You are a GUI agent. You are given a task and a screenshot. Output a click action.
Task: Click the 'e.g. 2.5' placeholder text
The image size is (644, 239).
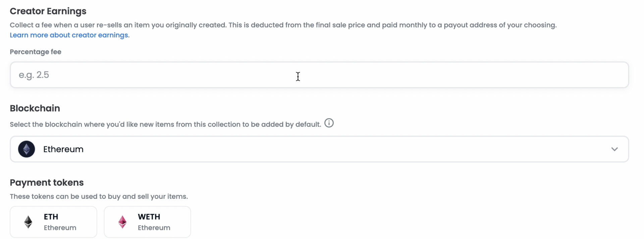tap(34, 75)
